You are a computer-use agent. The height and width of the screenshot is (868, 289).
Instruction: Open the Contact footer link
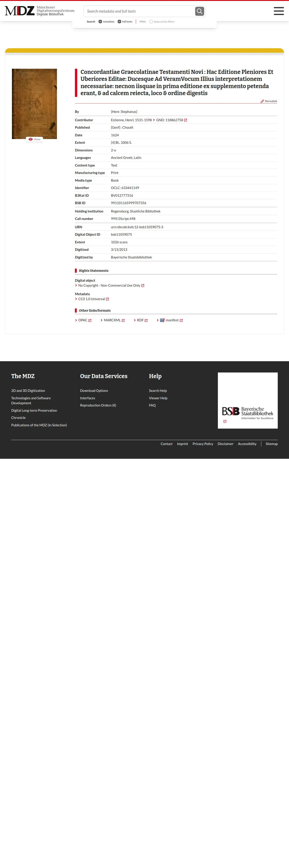(167, 444)
